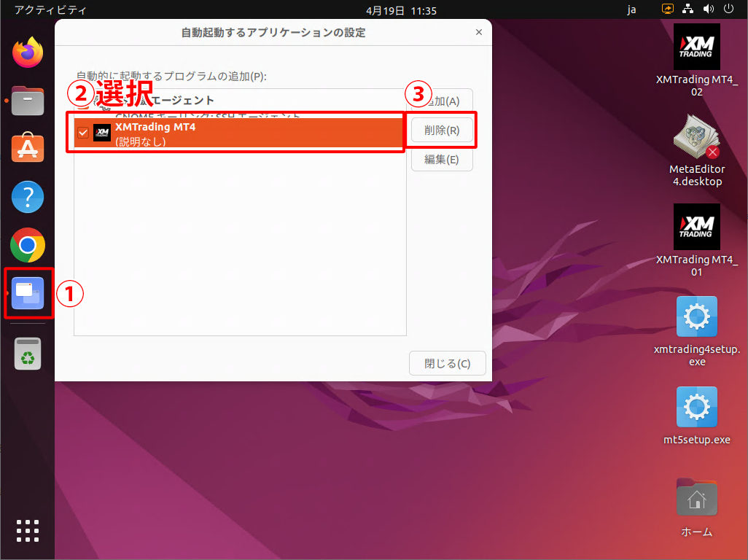Open the clock and calendar menu
The width and height of the screenshot is (748, 560).
[400, 10]
